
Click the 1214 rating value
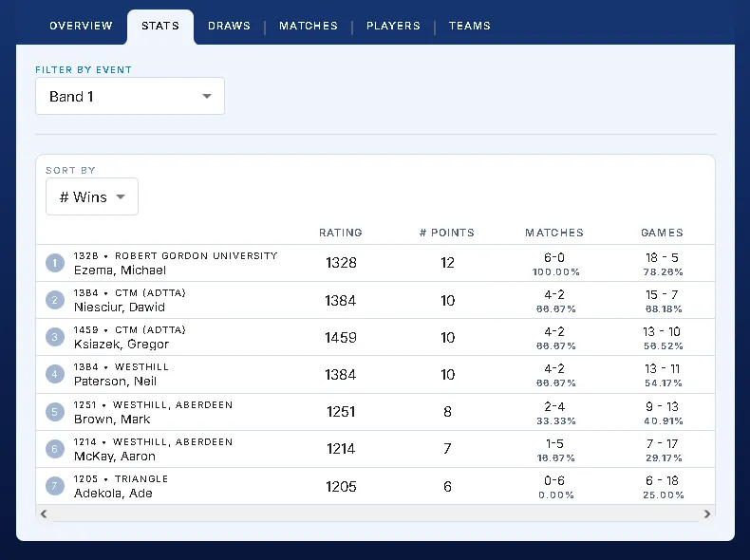pyautogui.click(x=341, y=449)
